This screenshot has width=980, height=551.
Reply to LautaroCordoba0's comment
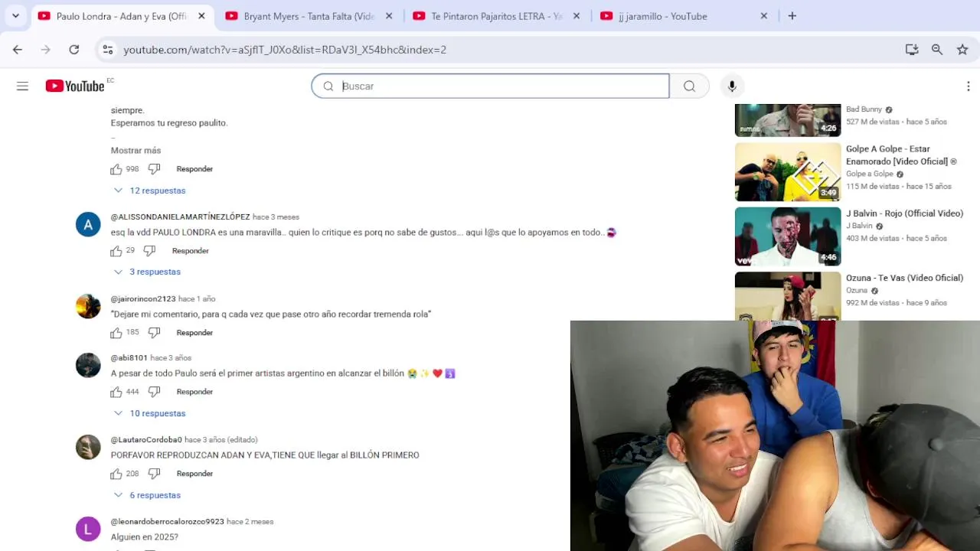click(x=194, y=474)
